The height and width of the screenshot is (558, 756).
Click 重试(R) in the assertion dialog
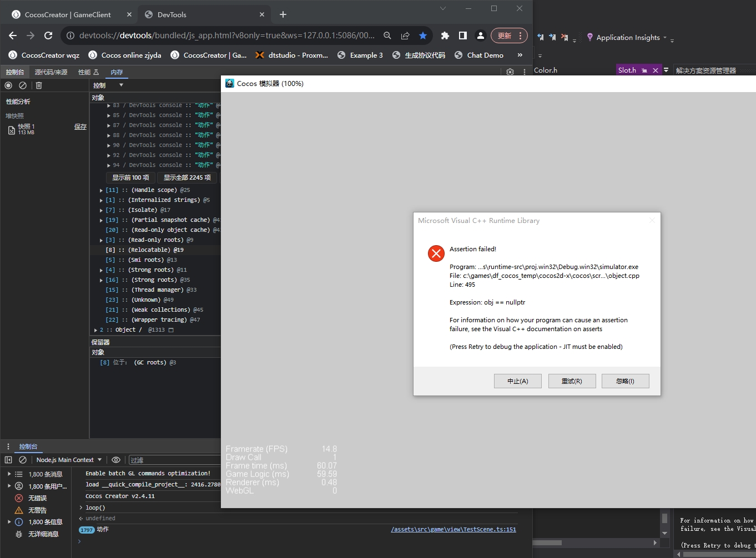coord(572,381)
